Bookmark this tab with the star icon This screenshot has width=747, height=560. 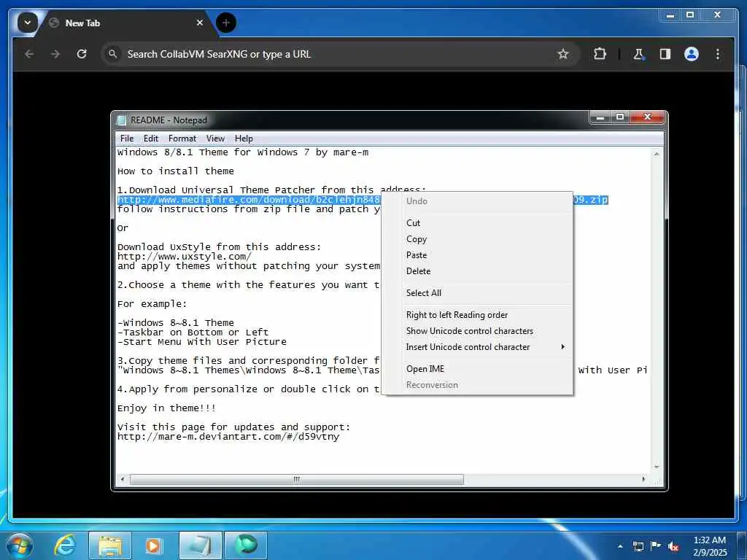pos(563,54)
